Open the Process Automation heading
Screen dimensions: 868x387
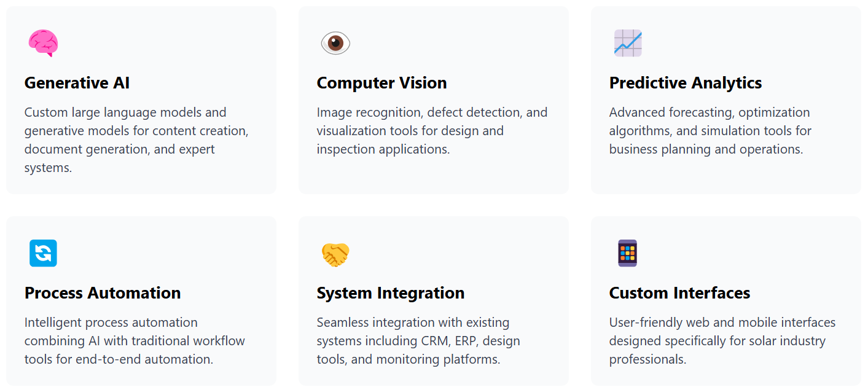103,293
